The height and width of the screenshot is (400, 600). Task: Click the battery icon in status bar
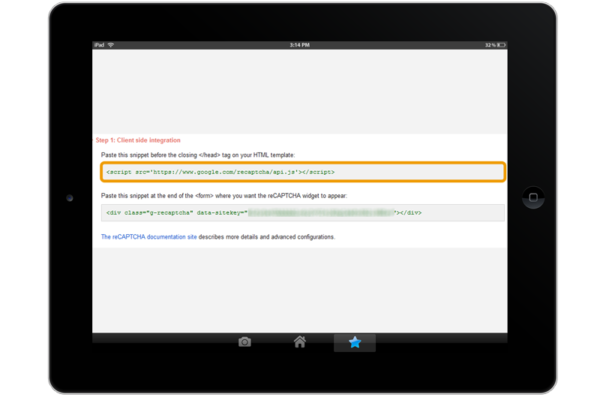pos(500,45)
